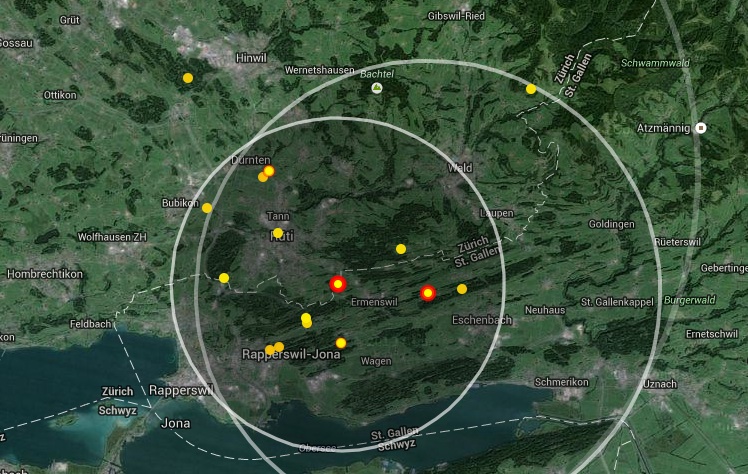Select the Tann label
The width and height of the screenshot is (748, 474).
pyautogui.click(x=278, y=216)
